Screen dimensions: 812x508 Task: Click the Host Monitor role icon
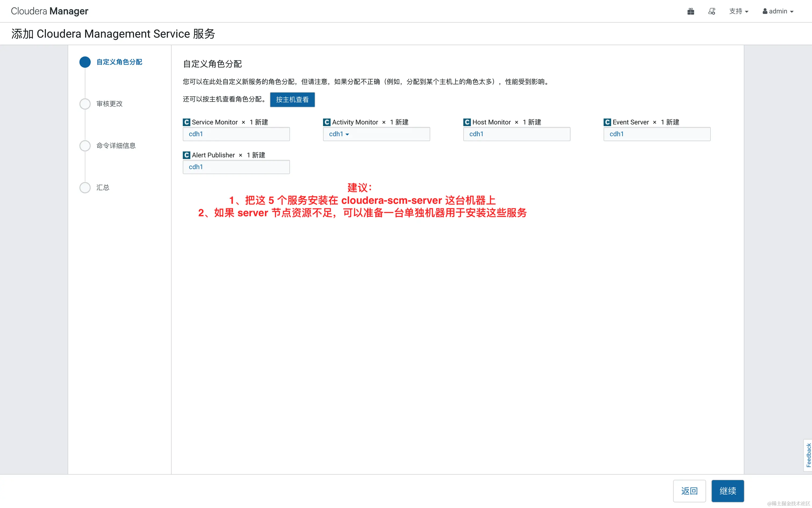(467, 122)
